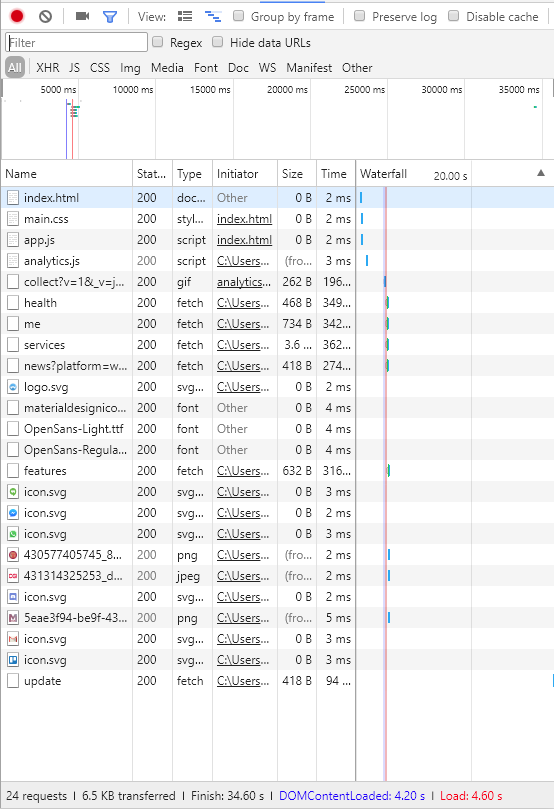
Task: Tick Hide data URLs checkbox
Action: pos(218,42)
